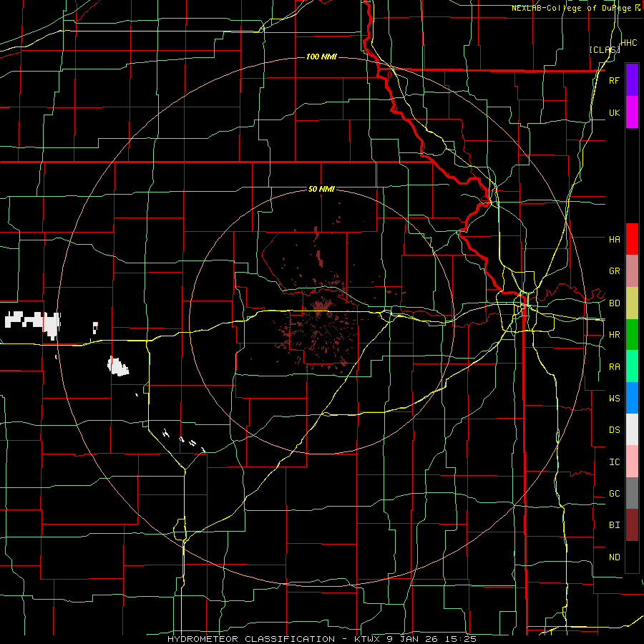Pick the HR green legend swatch
This screenshot has width=644, height=644.
click(x=632, y=334)
